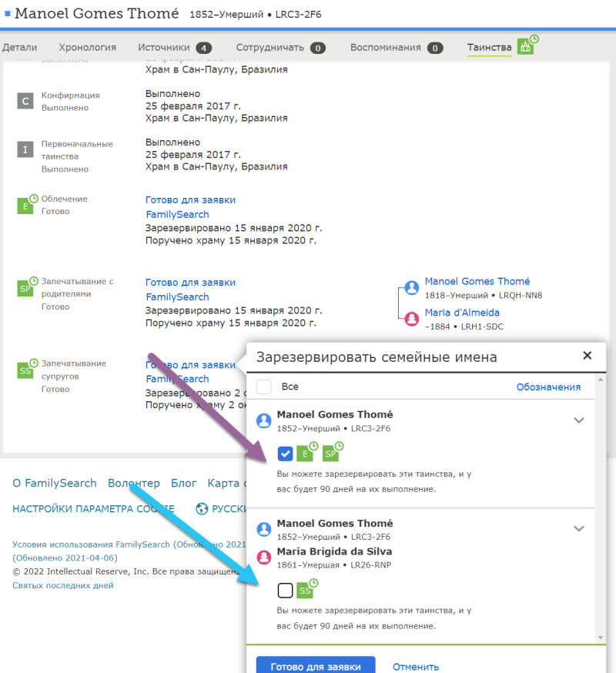616x673 pixels.
Task: Click the Отменить link in dialog
Action: coord(416,667)
